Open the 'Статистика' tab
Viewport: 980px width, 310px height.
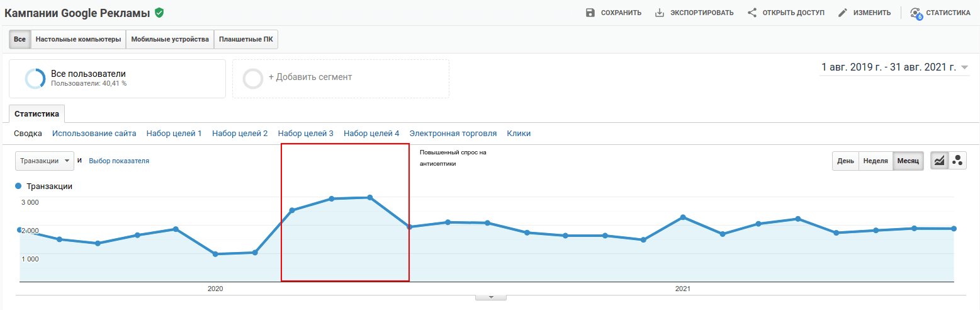[x=37, y=114]
